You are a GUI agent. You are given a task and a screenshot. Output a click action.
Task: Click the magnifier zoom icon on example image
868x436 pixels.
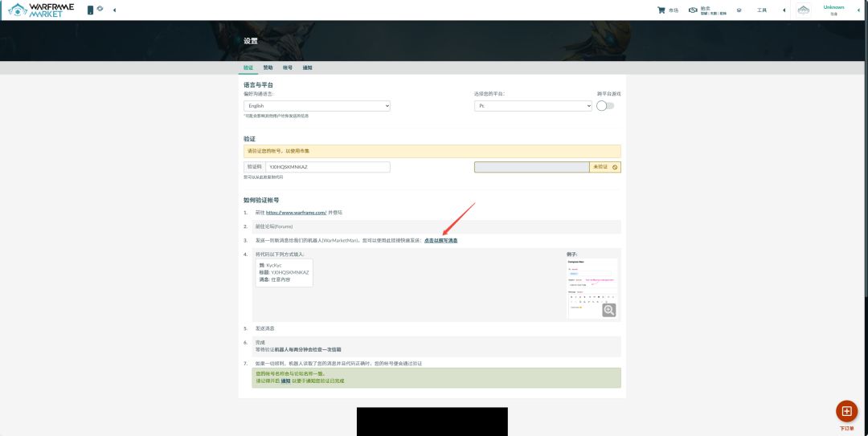(609, 310)
